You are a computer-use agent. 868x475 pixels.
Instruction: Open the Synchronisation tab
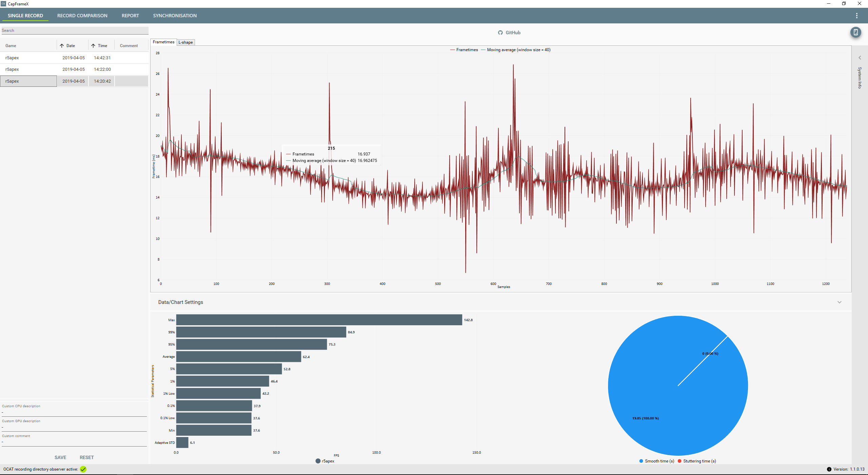[175, 16]
